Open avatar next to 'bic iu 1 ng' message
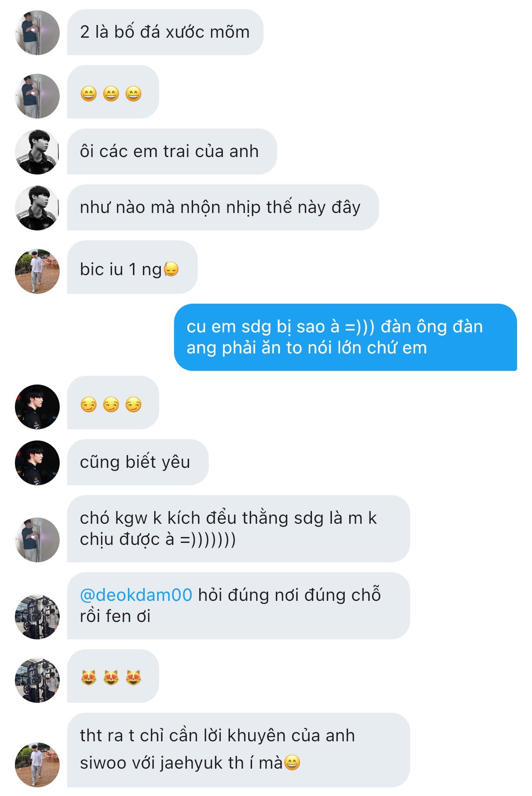532x796 pixels. (37, 271)
